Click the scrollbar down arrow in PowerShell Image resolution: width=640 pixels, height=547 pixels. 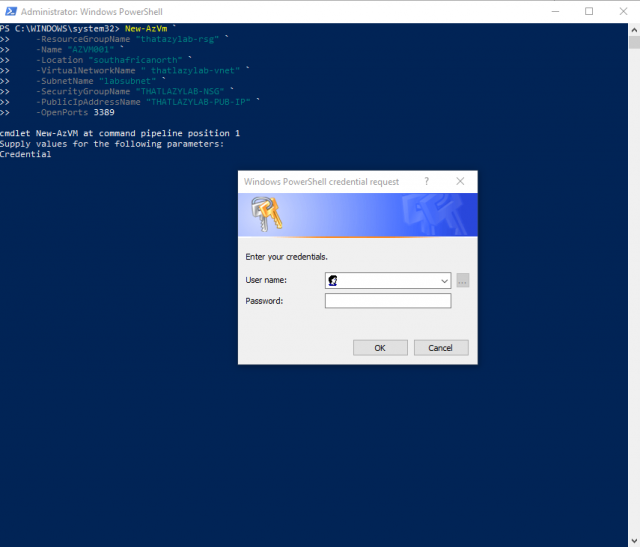(634, 541)
